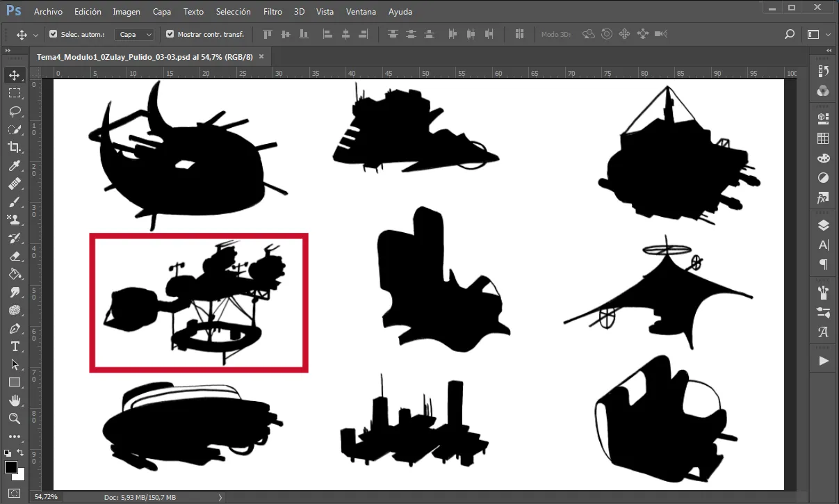The width and height of the screenshot is (839, 504).
Task: Click Align left edges button
Action: click(x=328, y=34)
